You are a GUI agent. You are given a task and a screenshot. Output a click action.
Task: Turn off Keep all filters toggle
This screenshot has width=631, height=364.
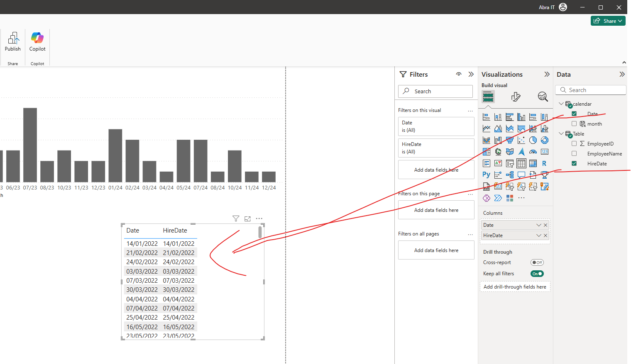pyautogui.click(x=537, y=274)
